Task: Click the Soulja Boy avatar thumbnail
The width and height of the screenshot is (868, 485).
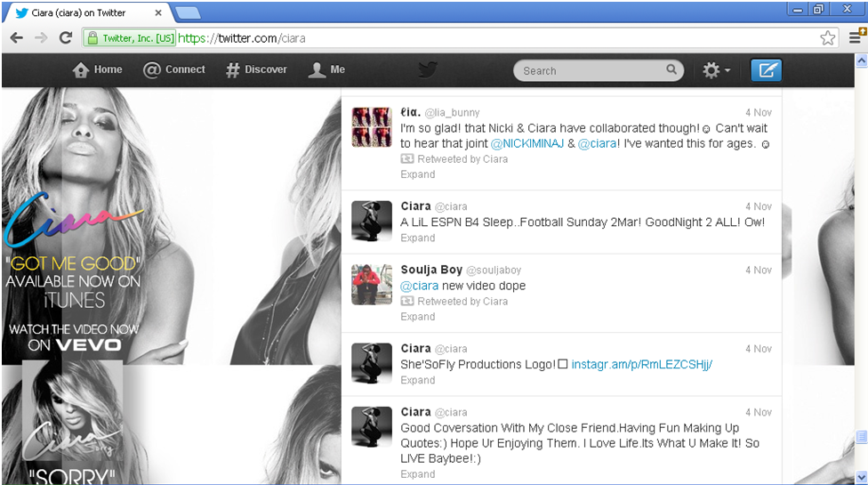Action: click(372, 285)
